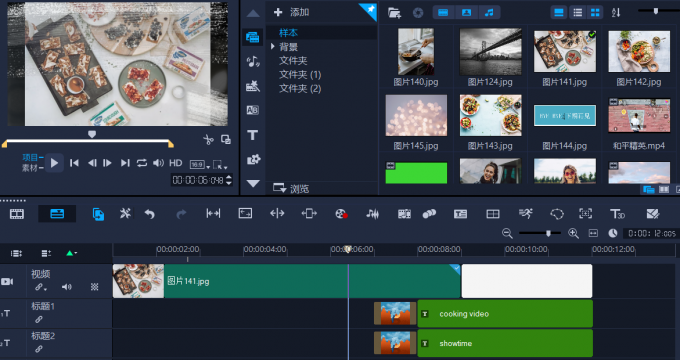The height and width of the screenshot is (360, 680).
Task: Switch library to thumbnail grid view
Action: tap(595, 13)
